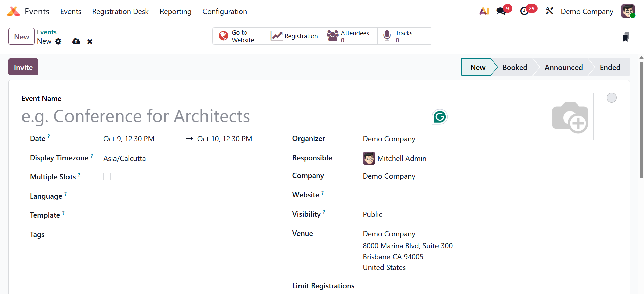Click the Invite button

(x=23, y=67)
